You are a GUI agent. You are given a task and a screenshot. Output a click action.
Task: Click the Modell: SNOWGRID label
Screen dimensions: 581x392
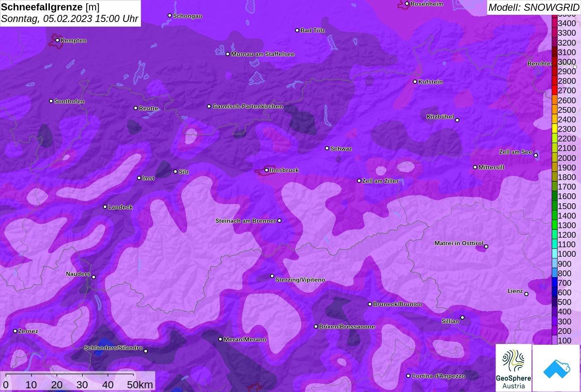click(x=534, y=7)
